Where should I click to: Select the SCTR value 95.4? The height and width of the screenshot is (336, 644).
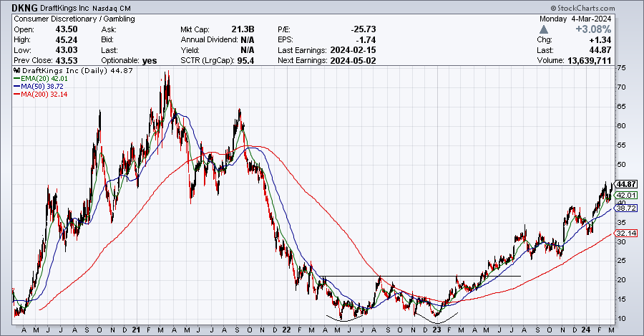point(245,60)
